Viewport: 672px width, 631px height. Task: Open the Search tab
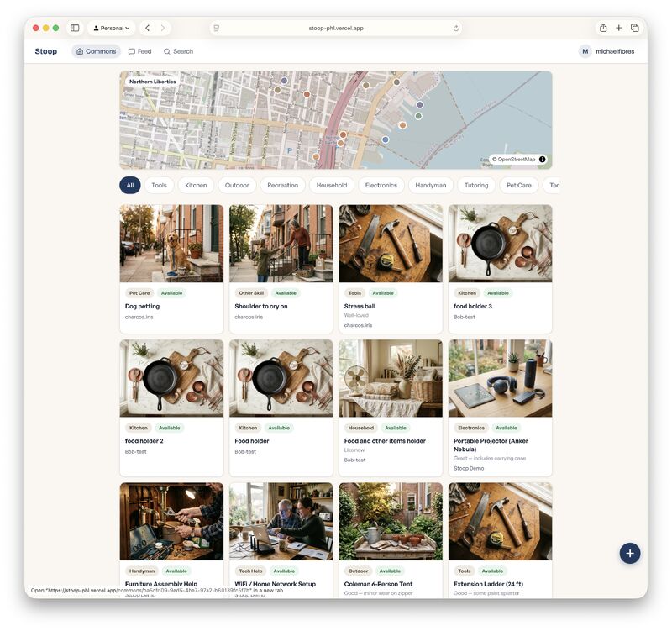(178, 51)
